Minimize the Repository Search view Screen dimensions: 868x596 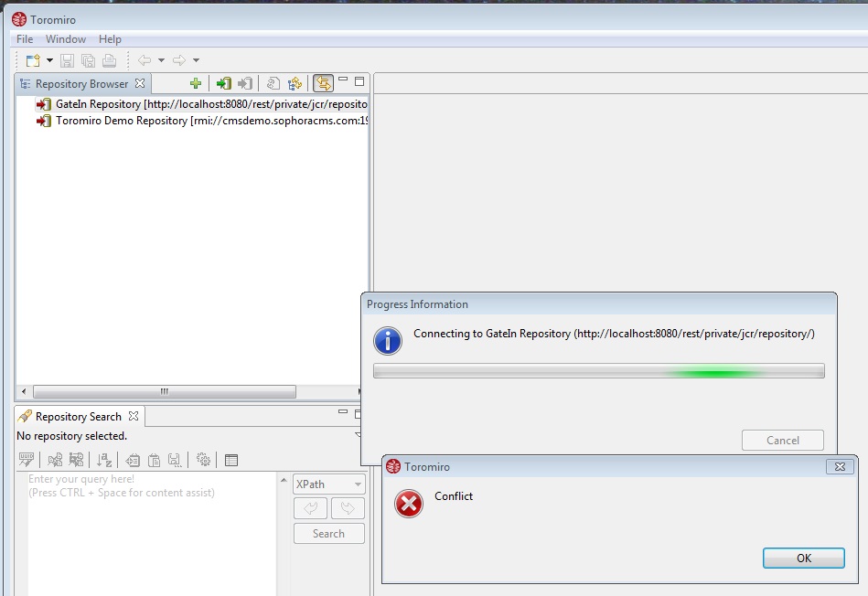343,411
